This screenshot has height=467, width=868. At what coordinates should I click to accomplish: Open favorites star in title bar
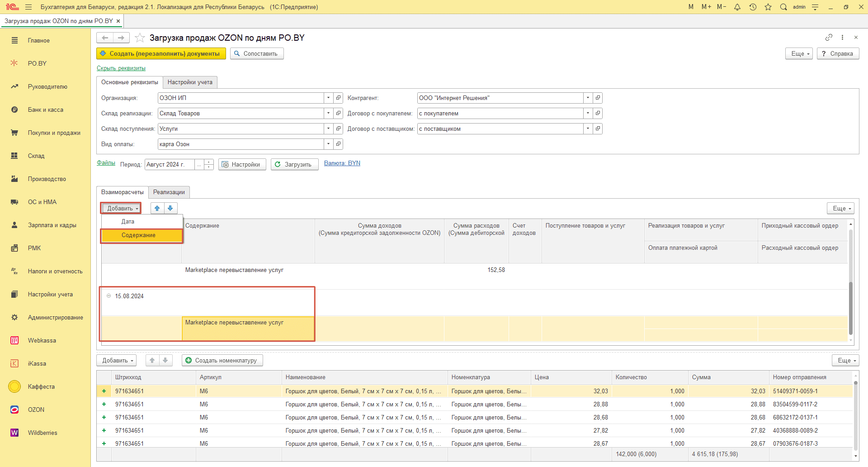[x=768, y=7]
